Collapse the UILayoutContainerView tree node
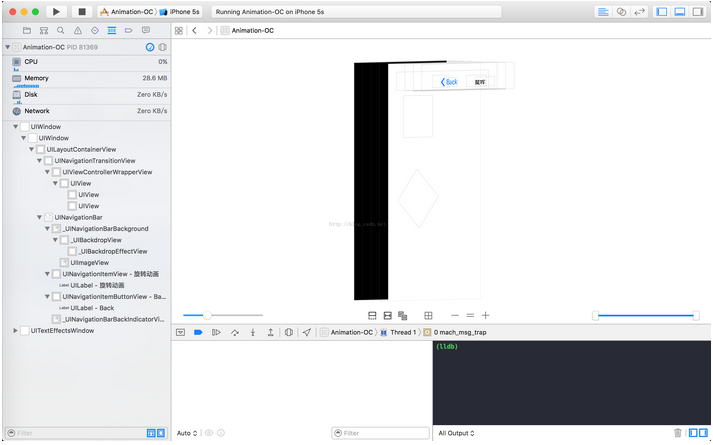The width and height of the screenshot is (713, 445). click(x=32, y=149)
